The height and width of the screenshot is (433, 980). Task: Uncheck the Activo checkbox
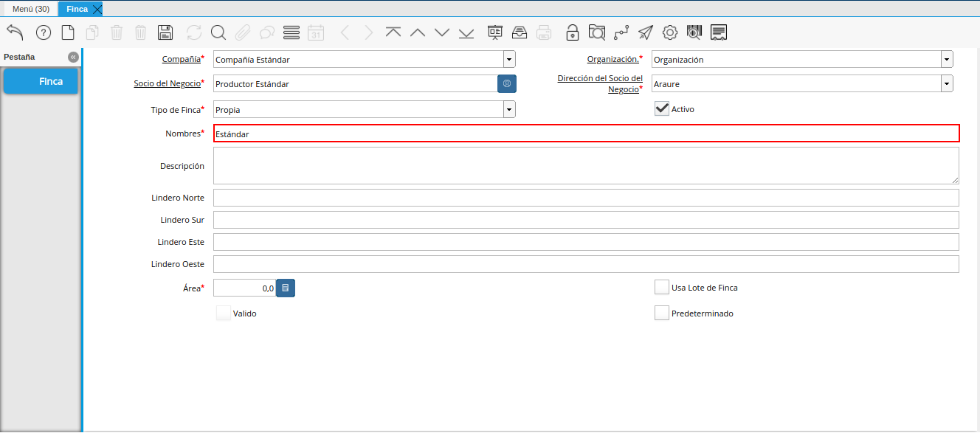pos(662,109)
